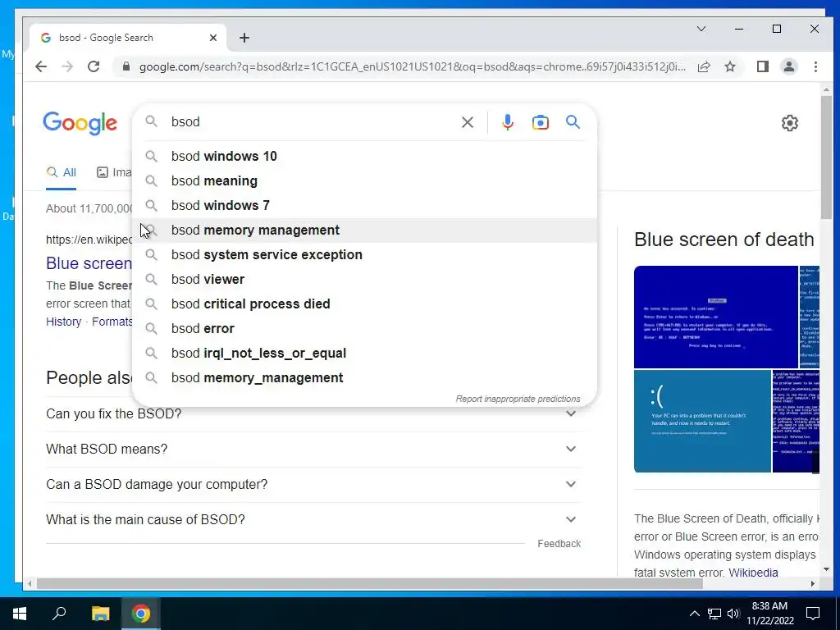The image size is (840, 630).
Task: Click the Blue screen of death panel heading
Action: (x=724, y=240)
